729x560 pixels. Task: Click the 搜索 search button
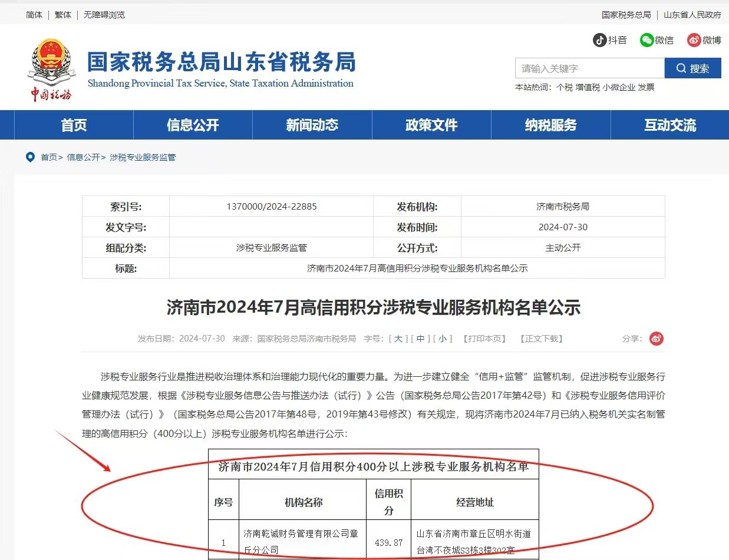click(x=693, y=68)
